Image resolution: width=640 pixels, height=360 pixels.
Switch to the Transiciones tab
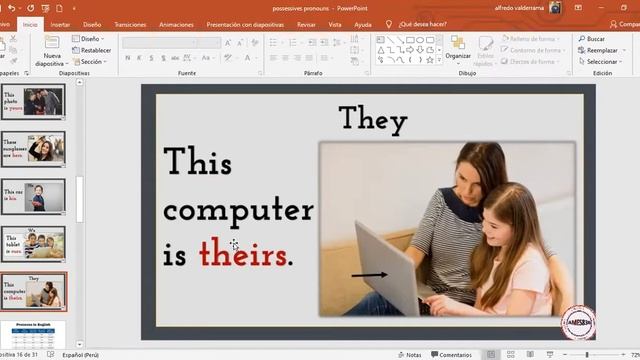pyautogui.click(x=130, y=24)
